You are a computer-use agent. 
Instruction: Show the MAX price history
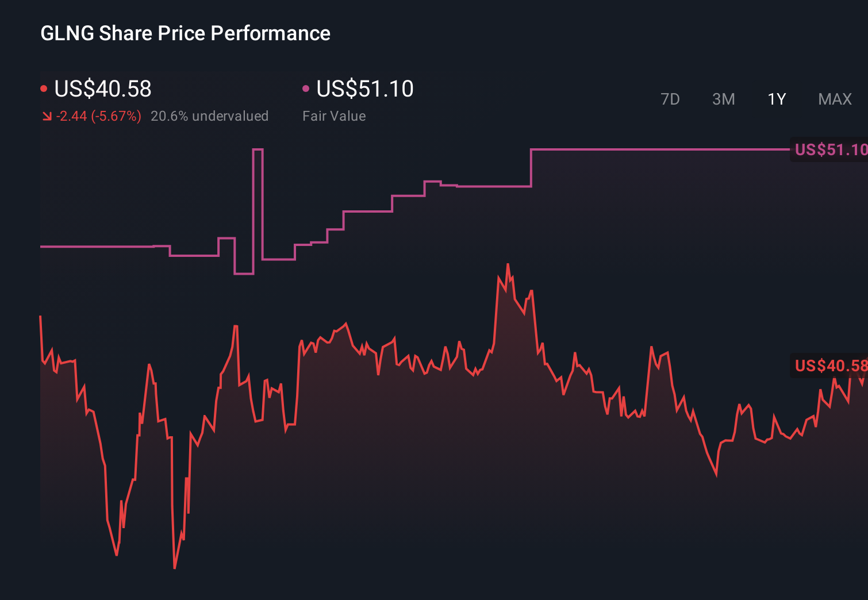(835, 99)
